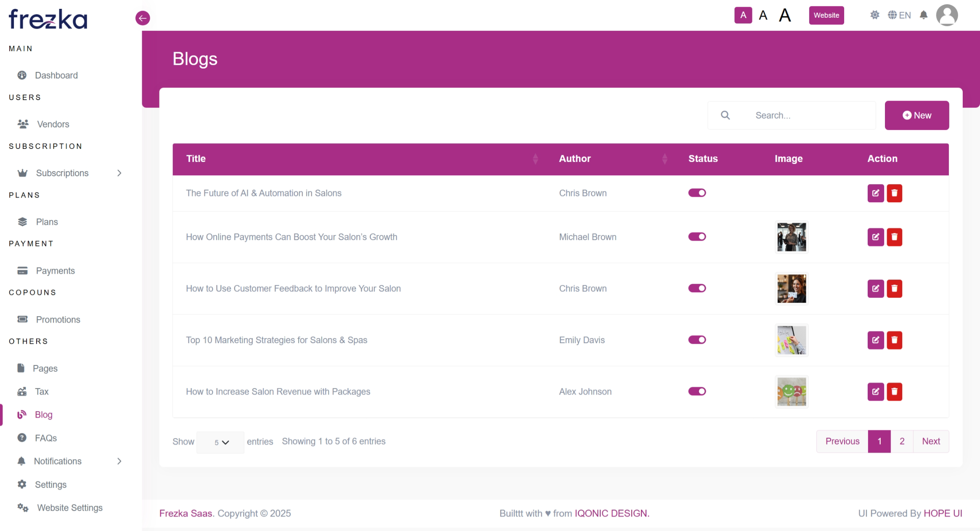Edit the AI & Automation blog post
Screen dimensions: 980x531
(x=875, y=193)
